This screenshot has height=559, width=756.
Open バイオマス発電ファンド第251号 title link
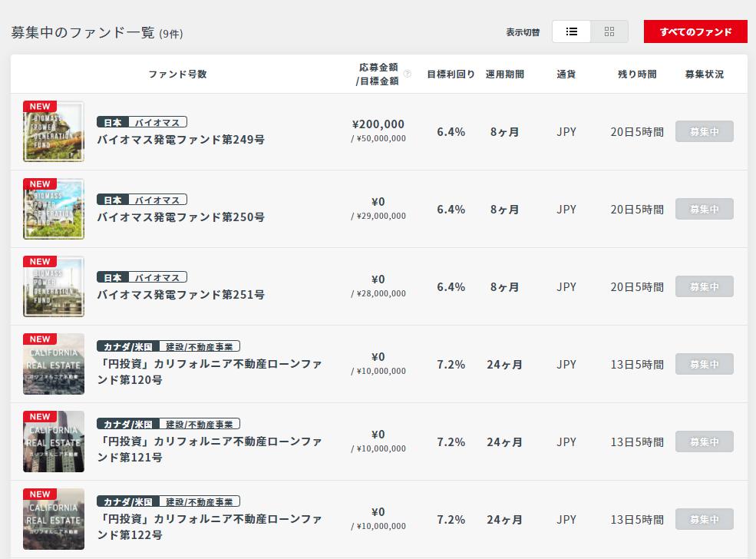(181, 295)
